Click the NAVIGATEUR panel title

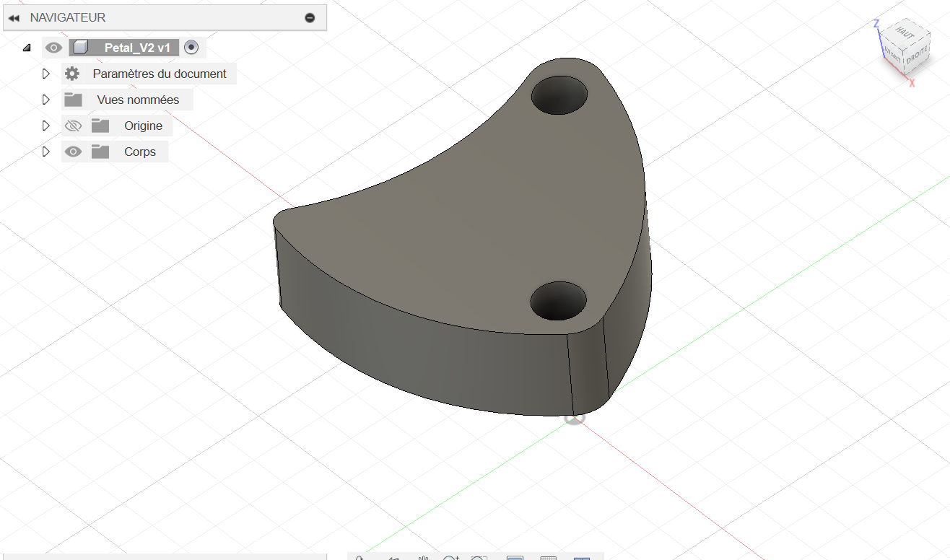tap(68, 17)
